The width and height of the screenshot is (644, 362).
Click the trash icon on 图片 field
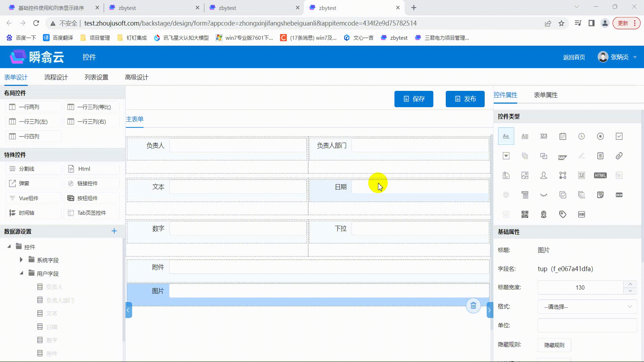pos(473,306)
